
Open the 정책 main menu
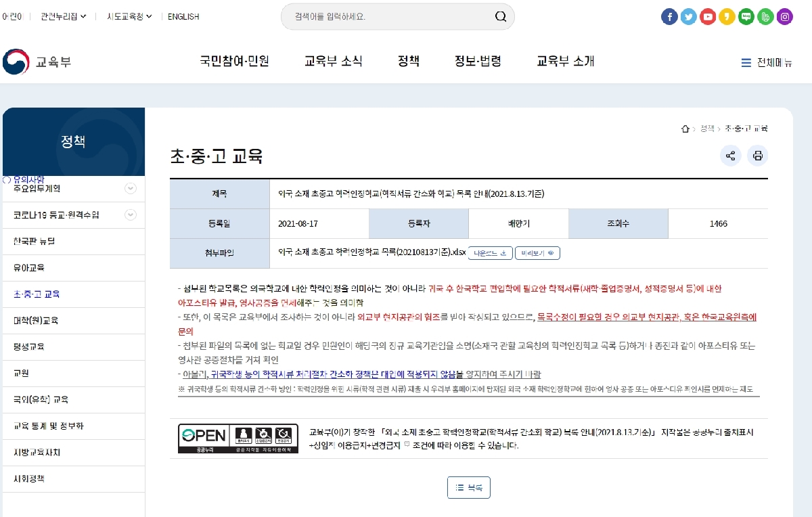click(409, 62)
